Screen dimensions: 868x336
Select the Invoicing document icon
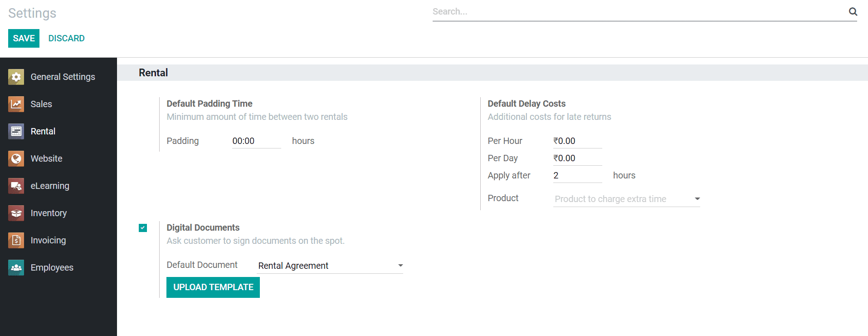[16, 241]
